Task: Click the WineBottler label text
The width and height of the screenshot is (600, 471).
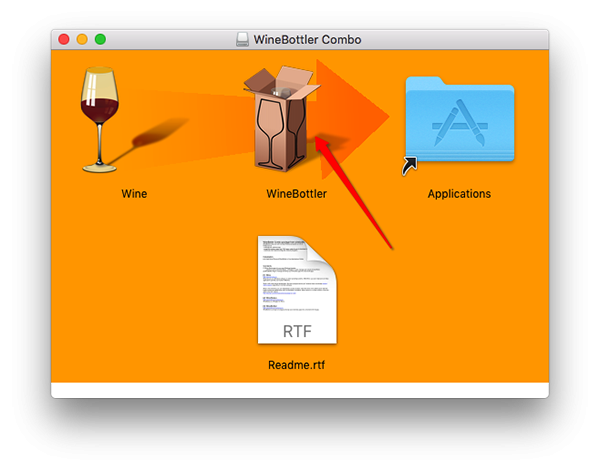Action: click(x=297, y=194)
